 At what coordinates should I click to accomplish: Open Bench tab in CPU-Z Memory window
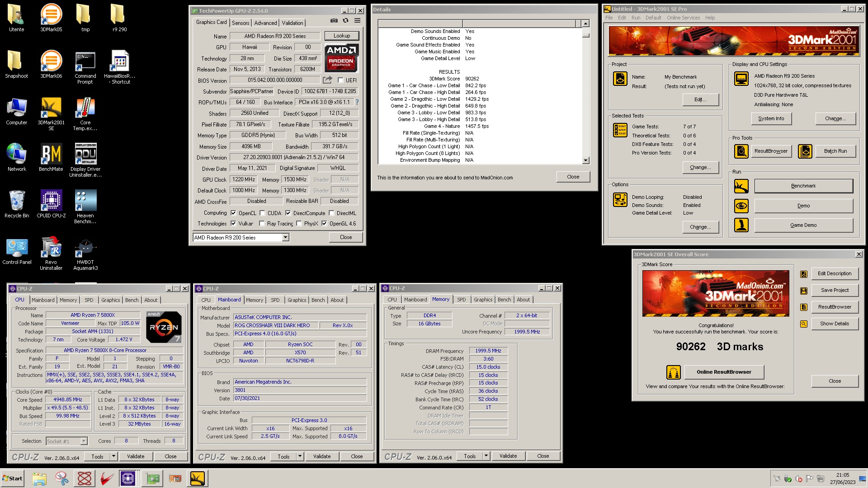click(x=504, y=300)
